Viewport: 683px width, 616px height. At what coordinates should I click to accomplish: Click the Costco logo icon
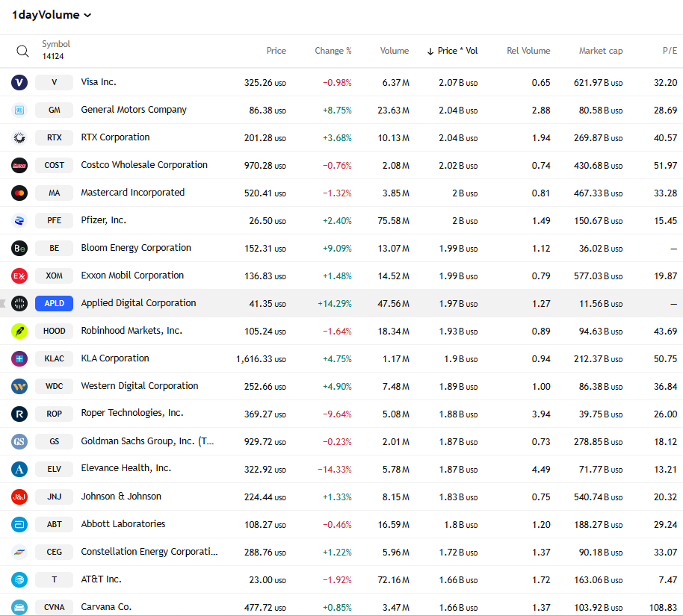[x=19, y=166]
